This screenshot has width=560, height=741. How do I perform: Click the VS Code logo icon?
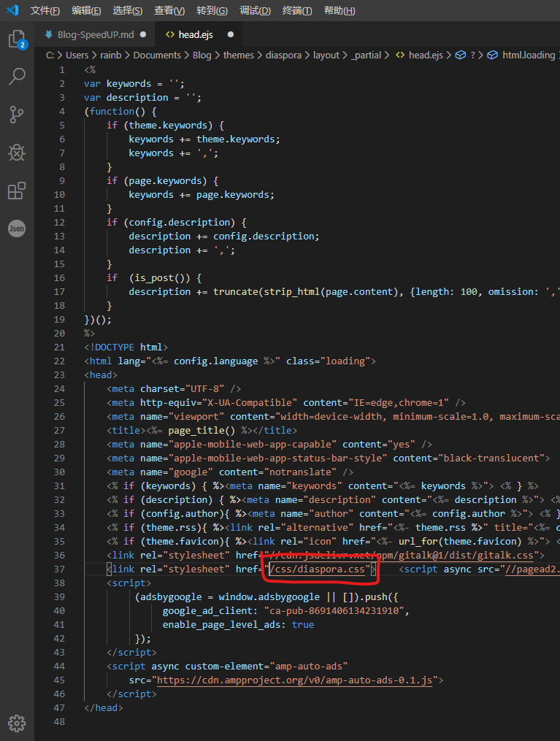(12, 10)
